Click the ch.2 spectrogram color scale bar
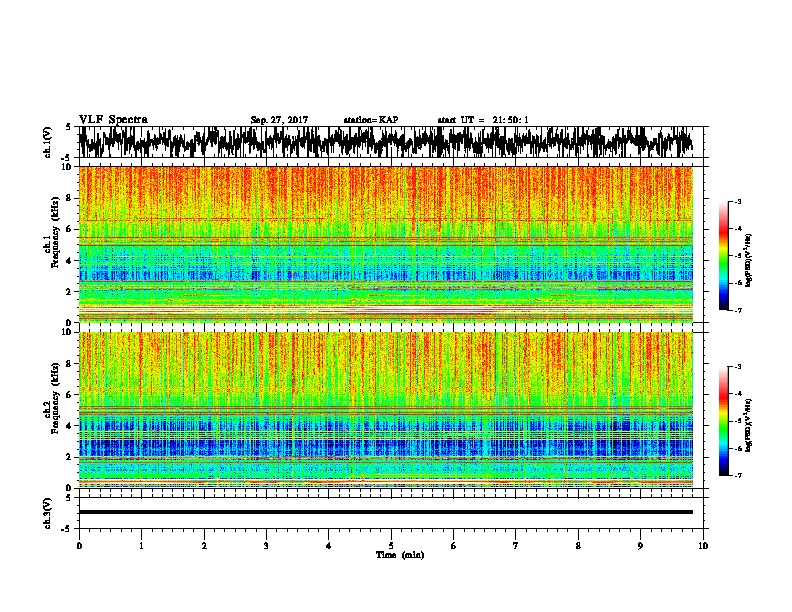Screen dimensions: 792x612 coord(723,421)
